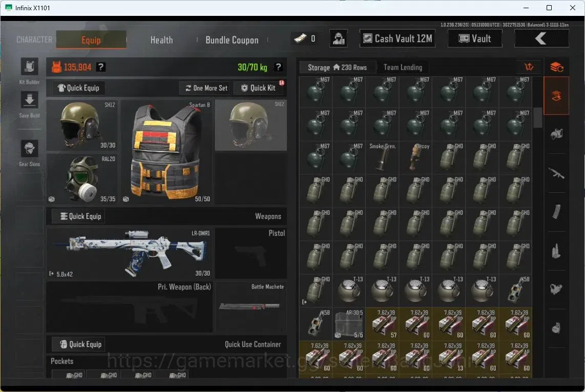Click the One More Set button
The width and height of the screenshot is (585, 392).
point(206,88)
